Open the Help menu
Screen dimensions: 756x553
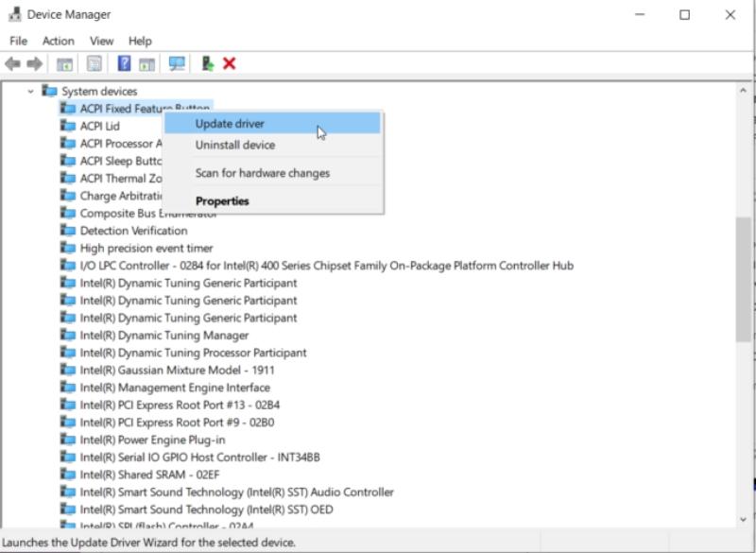(140, 41)
